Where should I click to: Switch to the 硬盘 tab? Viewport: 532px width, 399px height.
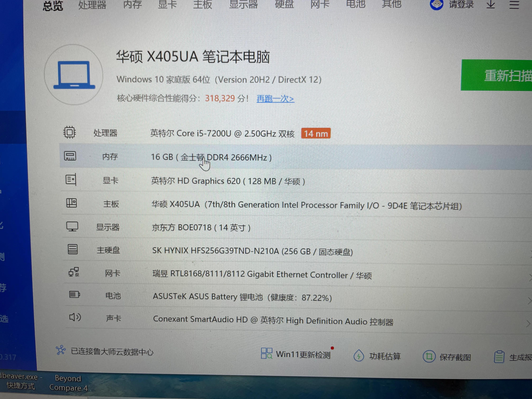point(284,5)
